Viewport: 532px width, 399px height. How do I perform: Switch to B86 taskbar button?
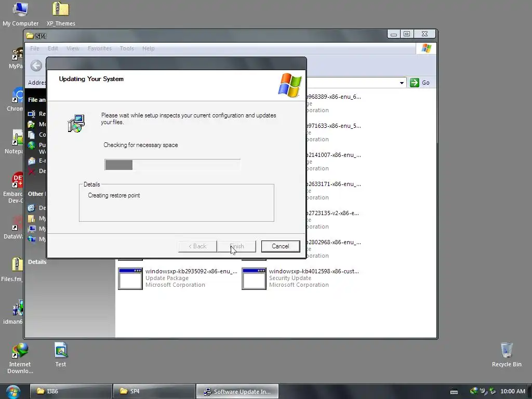[71, 391]
